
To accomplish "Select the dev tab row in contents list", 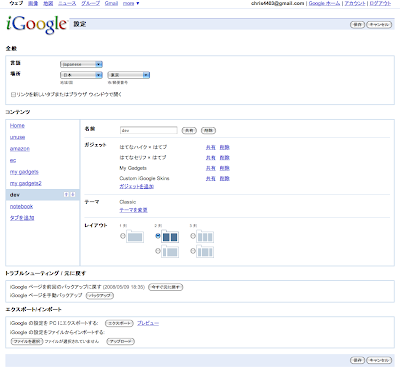I will 42,195.
